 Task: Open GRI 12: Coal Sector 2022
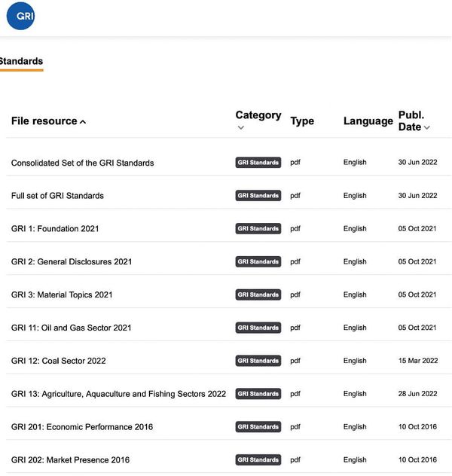(x=59, y=361)
